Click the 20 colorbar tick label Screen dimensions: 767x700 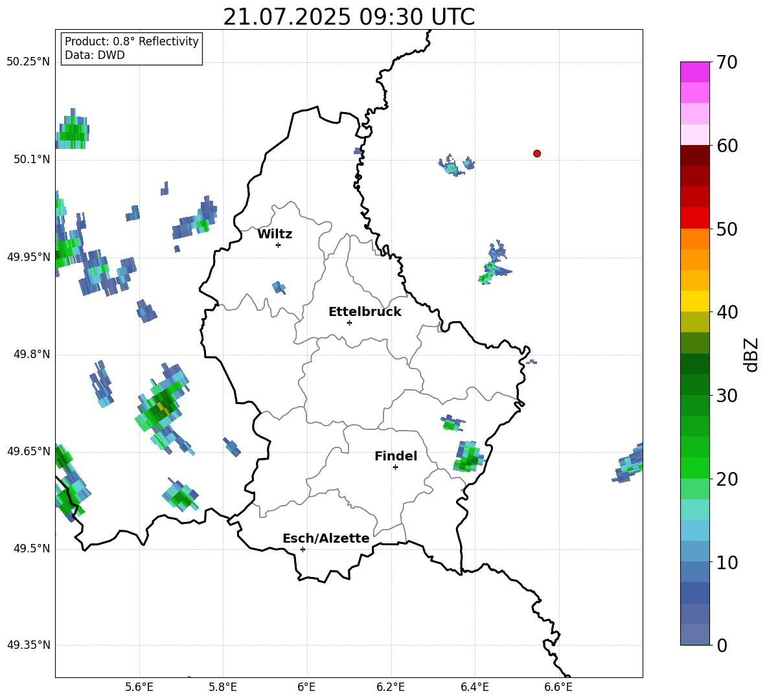point(727,479)
